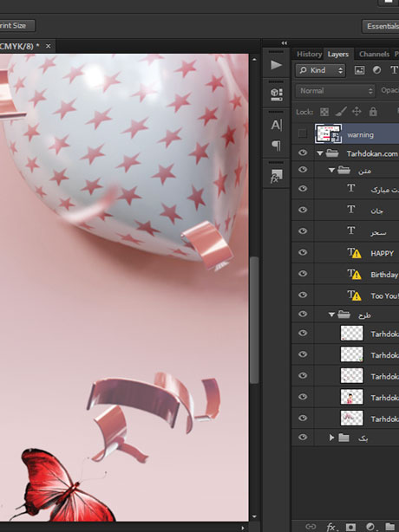Click the Essentials workspace button
The width and height of the screenshot is (399, 532).
(x=381, y=26)
